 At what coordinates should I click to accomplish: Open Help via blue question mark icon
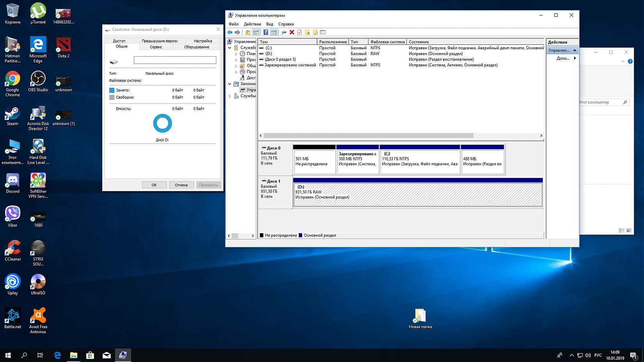[x=266, y=32]
